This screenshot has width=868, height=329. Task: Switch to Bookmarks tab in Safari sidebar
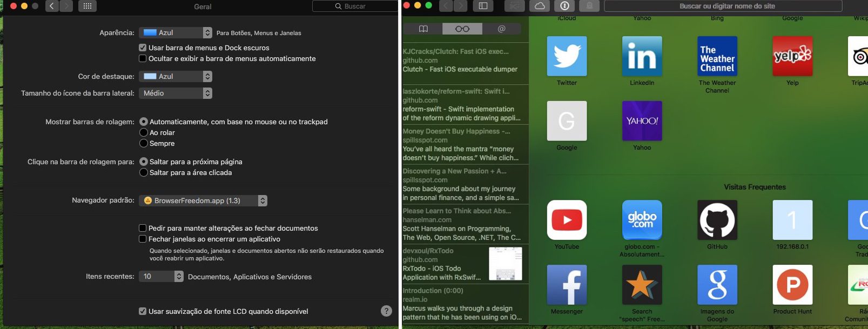click(423, 29)
